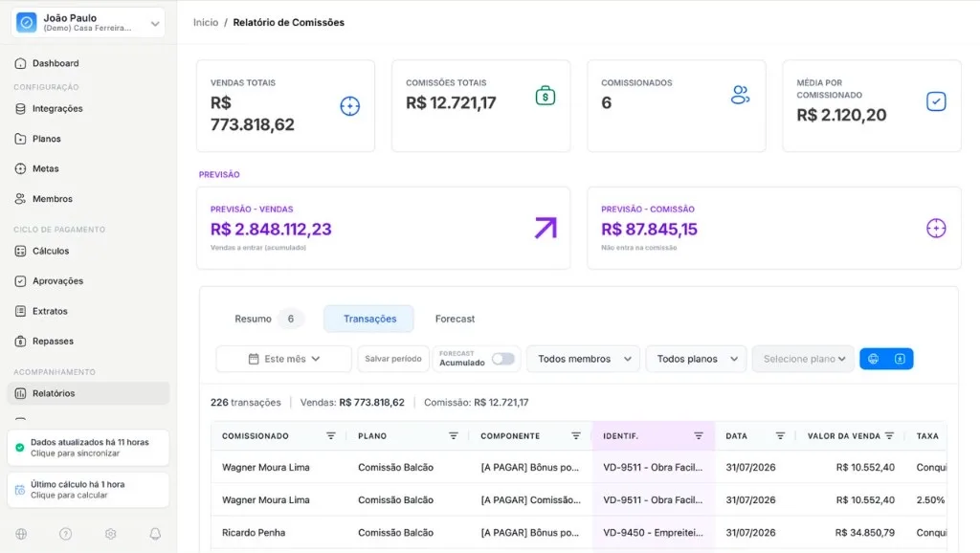Click the 2.50% taxa cell
Viewport: 980px width, 553px height.
(930, 499)
